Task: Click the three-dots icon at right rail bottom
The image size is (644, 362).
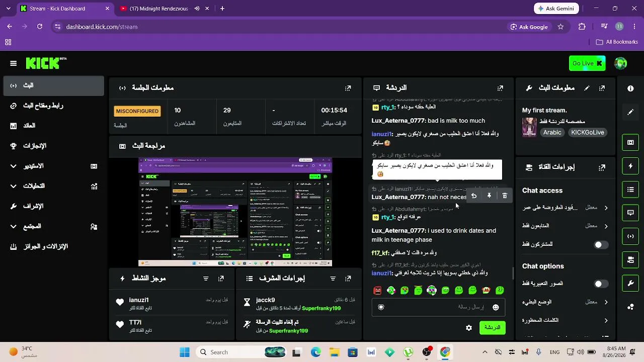Action: pyautogui.click(x=630, y=307)
